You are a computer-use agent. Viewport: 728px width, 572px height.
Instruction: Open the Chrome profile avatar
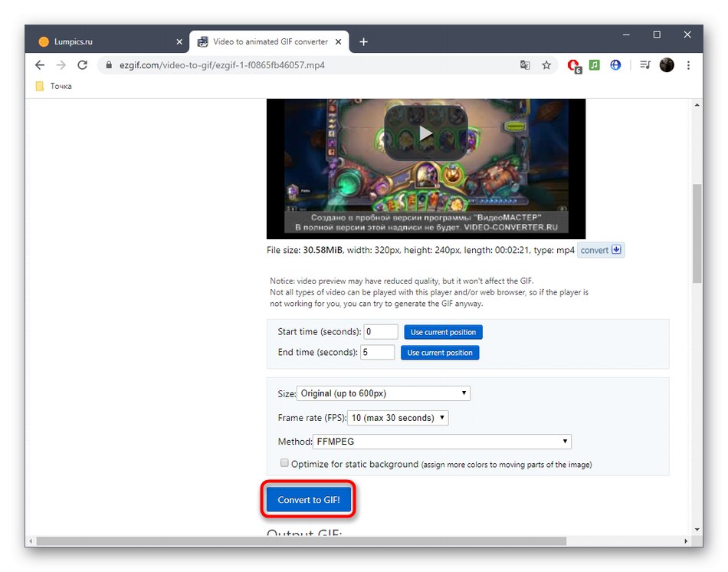pos(667,65)
